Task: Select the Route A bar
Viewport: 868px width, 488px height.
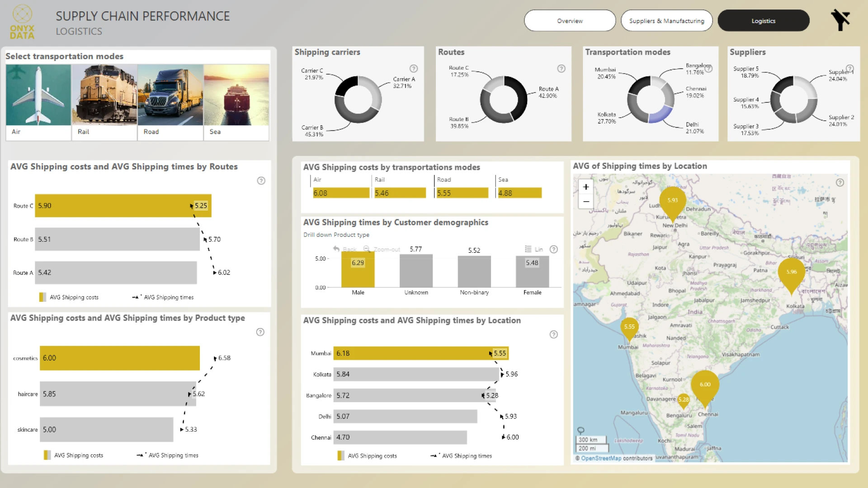Action: pos(116,272)
